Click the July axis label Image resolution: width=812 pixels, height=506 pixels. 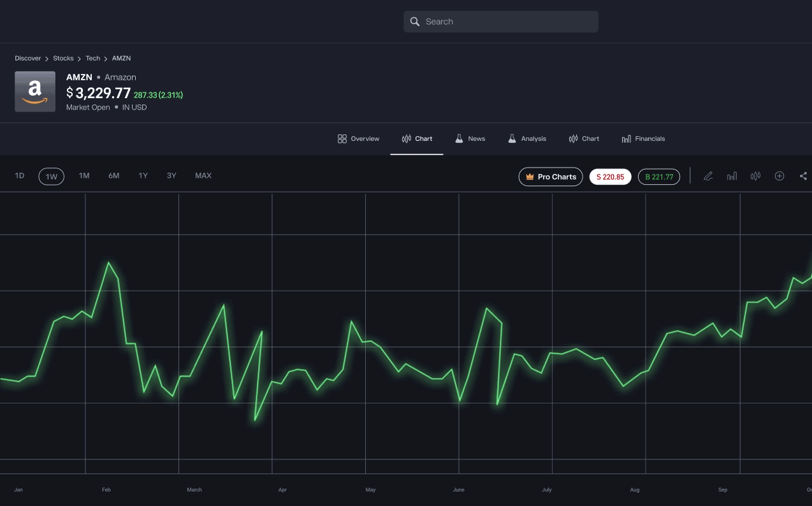point(546,490)
